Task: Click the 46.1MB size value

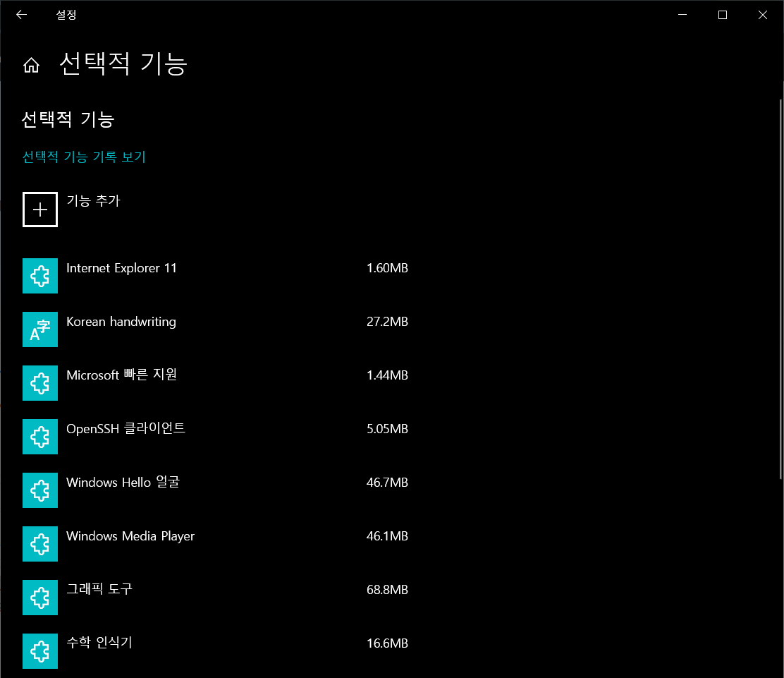Action: click(x=388, y=536)
